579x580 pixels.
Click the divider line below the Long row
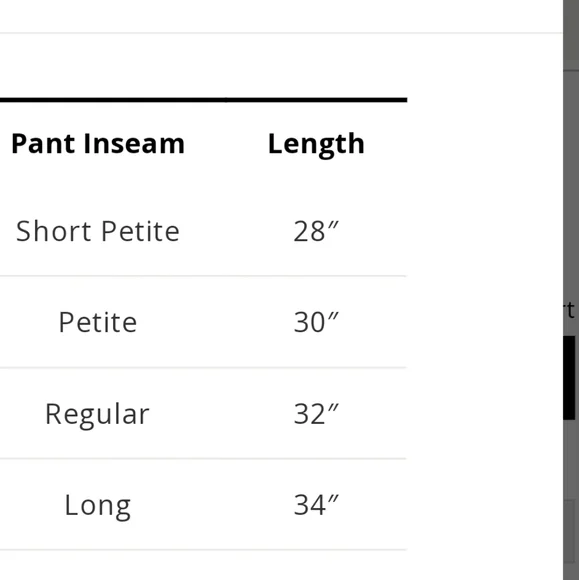[x=203, y=550]
